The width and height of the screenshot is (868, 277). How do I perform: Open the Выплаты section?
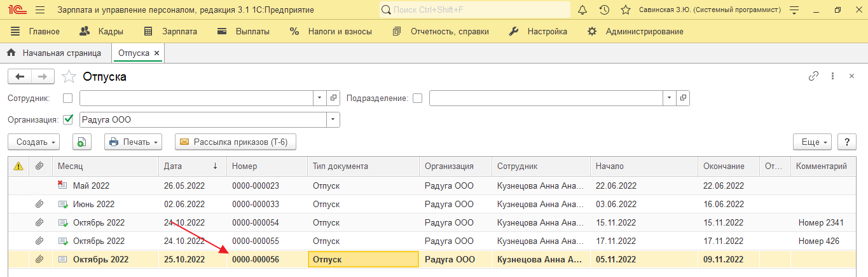coord(244,31)
